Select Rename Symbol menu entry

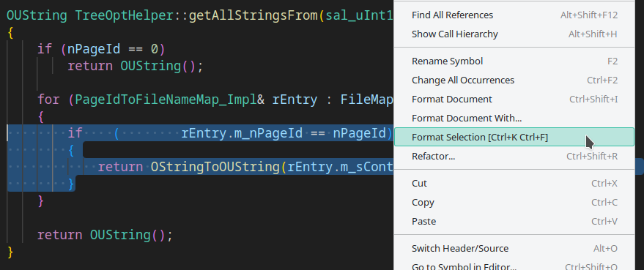coord(514,61)
